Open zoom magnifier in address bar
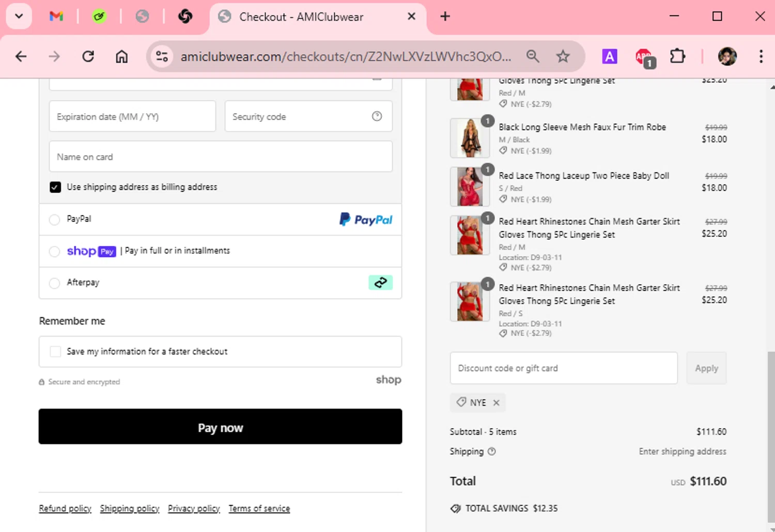The image size is (775, 532). (x=533, y=56)
